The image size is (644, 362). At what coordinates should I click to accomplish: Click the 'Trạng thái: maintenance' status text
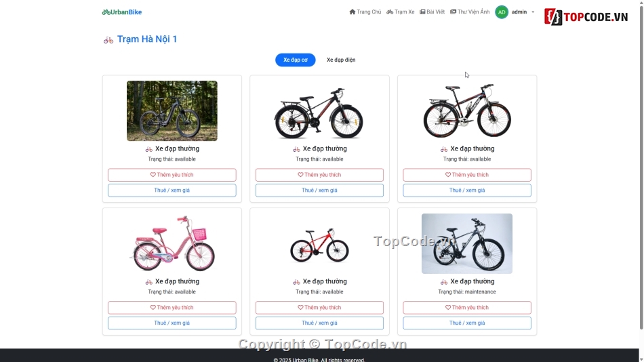pos(467,291)
